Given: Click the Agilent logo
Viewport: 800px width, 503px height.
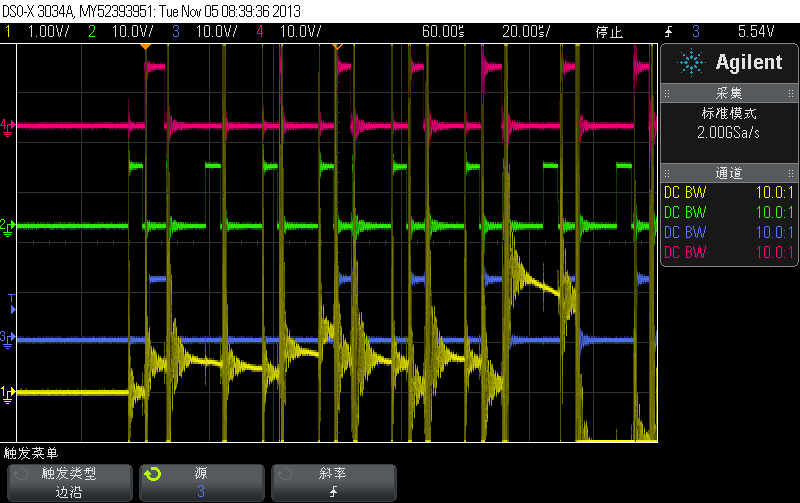Looking at the screenshot, I should coord(730,63).
